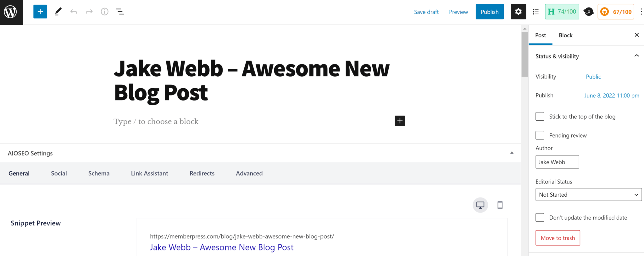Collapse the AIOSEO Settings metabox
Screen dimensions: 644x256
coord(512,153)
